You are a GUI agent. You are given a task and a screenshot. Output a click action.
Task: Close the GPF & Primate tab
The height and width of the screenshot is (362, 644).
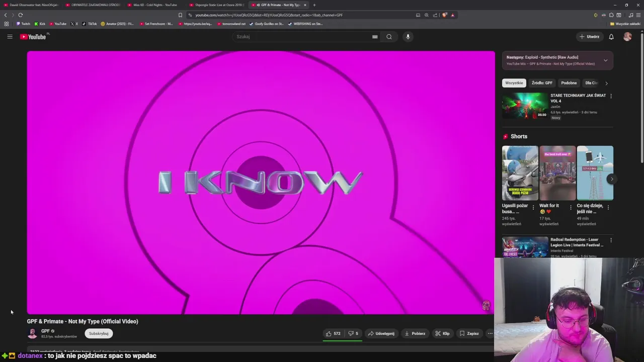[305, 5]
